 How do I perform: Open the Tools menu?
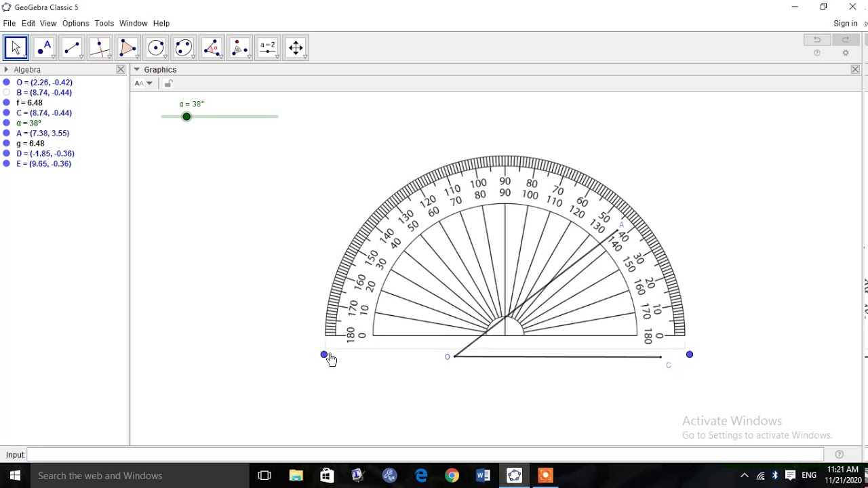point(104,23)
